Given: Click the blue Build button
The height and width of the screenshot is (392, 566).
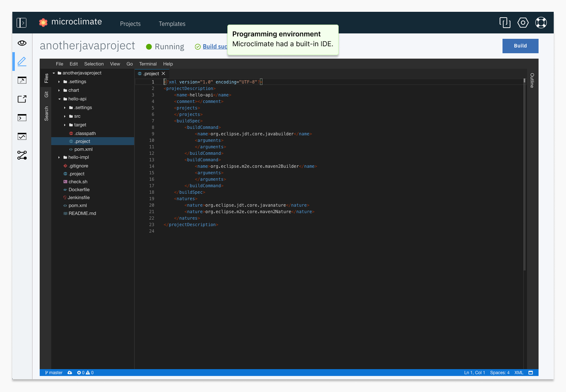Looking at the screenshot, I should click(x=520, y=46).
